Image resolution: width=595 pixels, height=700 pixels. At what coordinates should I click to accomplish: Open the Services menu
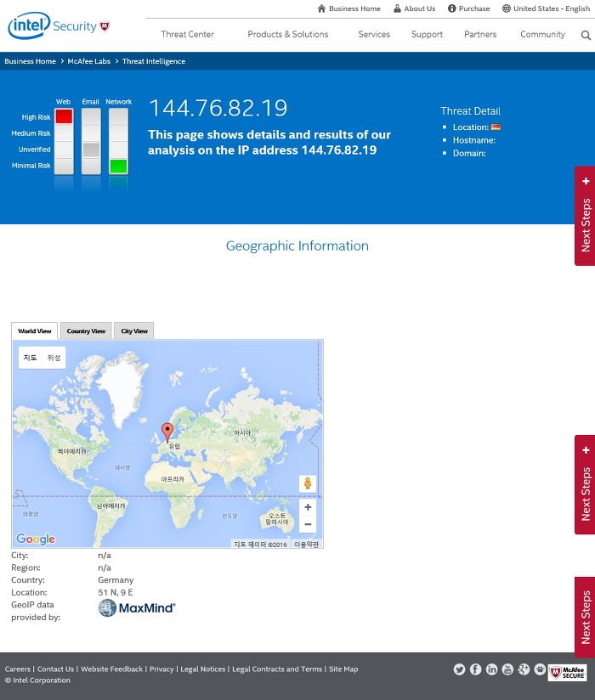[374, 34]
